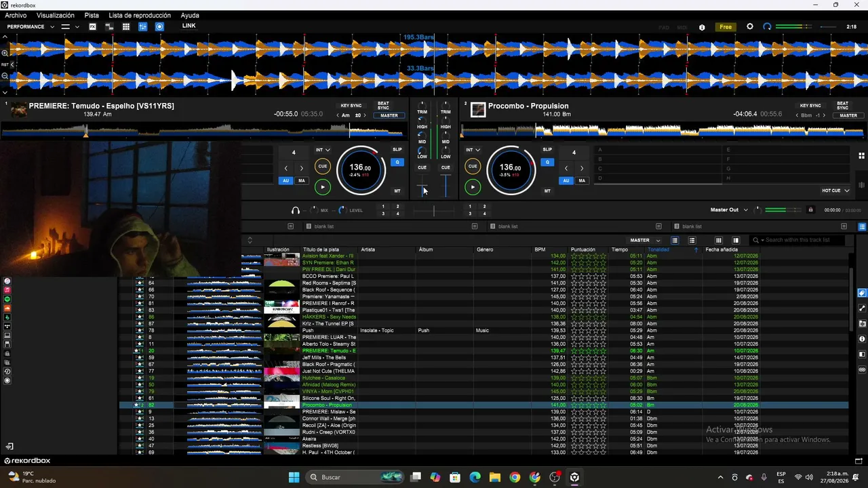Sort track list by BPM column

point(540,249)
